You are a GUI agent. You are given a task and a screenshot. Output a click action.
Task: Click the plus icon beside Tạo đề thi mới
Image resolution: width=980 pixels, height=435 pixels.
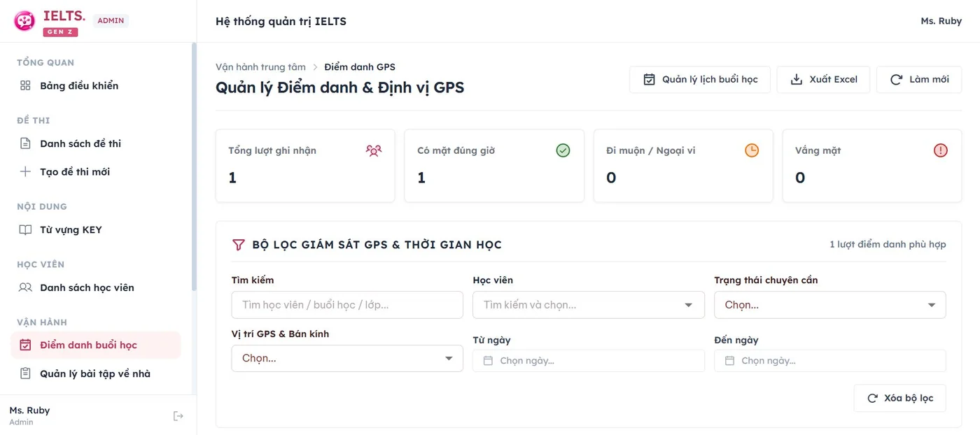(25, 171)
